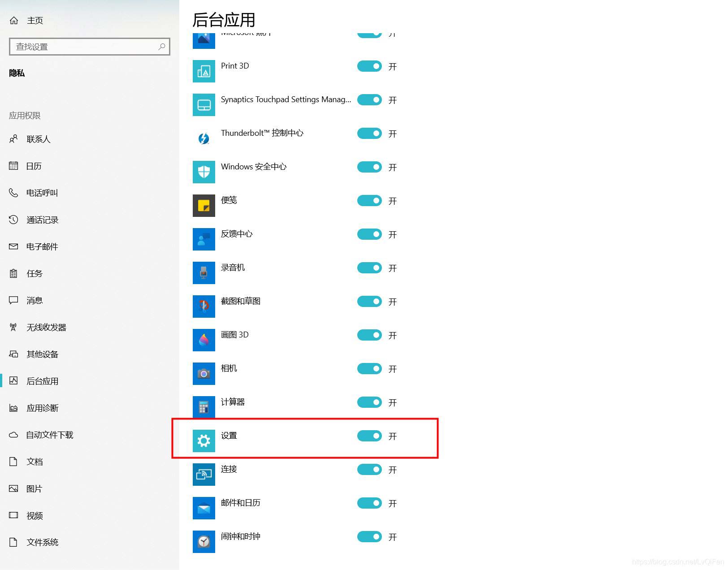The height and width of the screenshot is (570, 728).
Task: Open 文档 privacy page
Action: point(90,462)
